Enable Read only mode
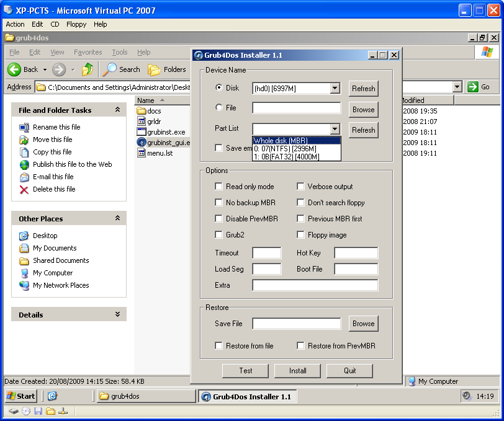This screenshot has width=504, height=421. [x=218, y=187]
